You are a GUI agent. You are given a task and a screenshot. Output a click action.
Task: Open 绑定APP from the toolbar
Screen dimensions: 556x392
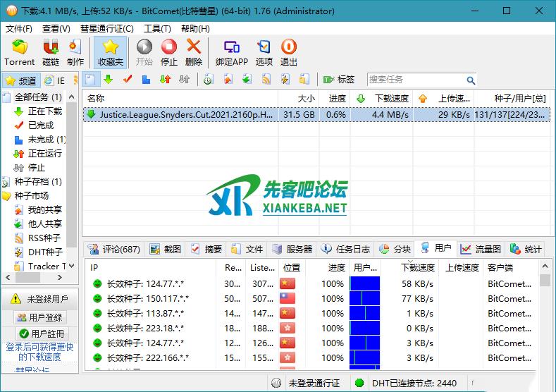pos(231,52)
